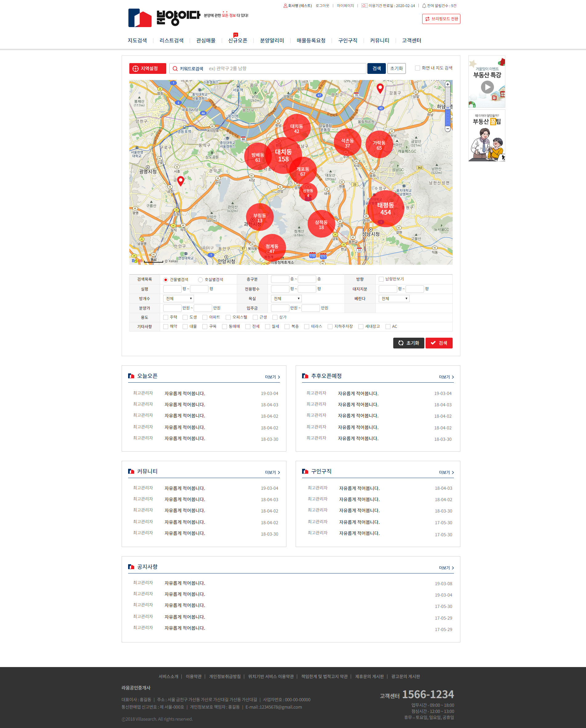Click the notification bell icon
Viewport: 586px width, 728px height.
(x=424, y=6)
